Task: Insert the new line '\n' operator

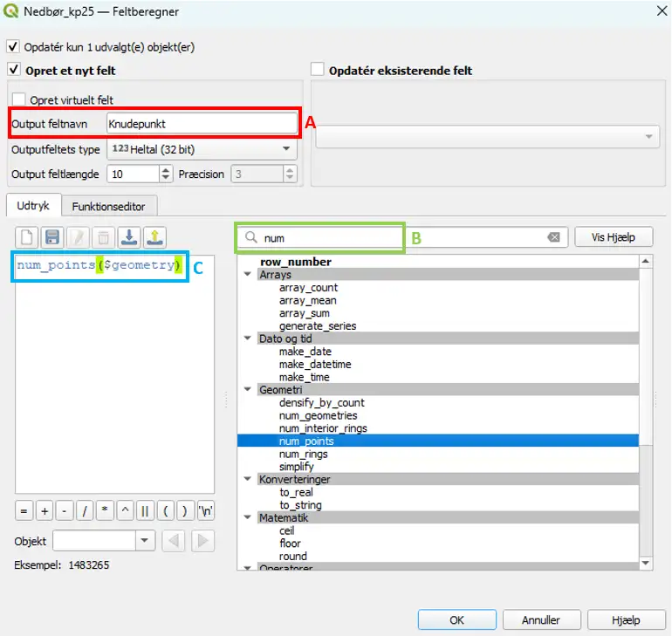Action: click(206, 510)
